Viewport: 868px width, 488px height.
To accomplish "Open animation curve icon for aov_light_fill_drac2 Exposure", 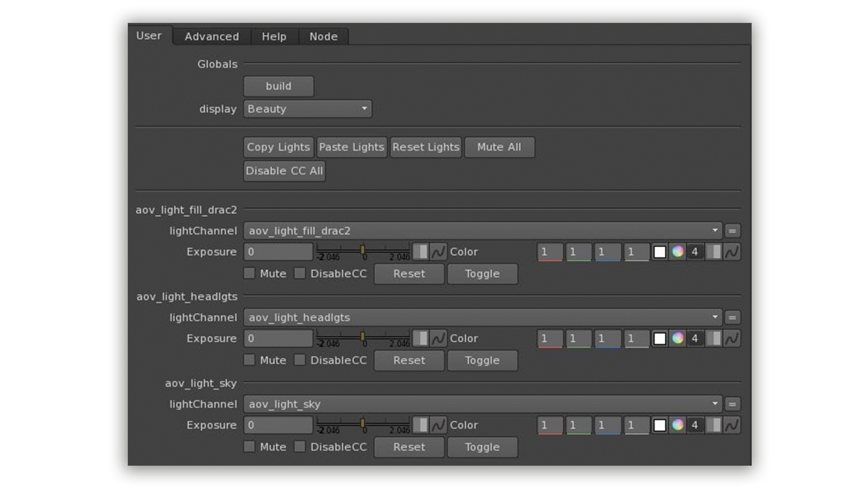I will (x=438, y=252).
